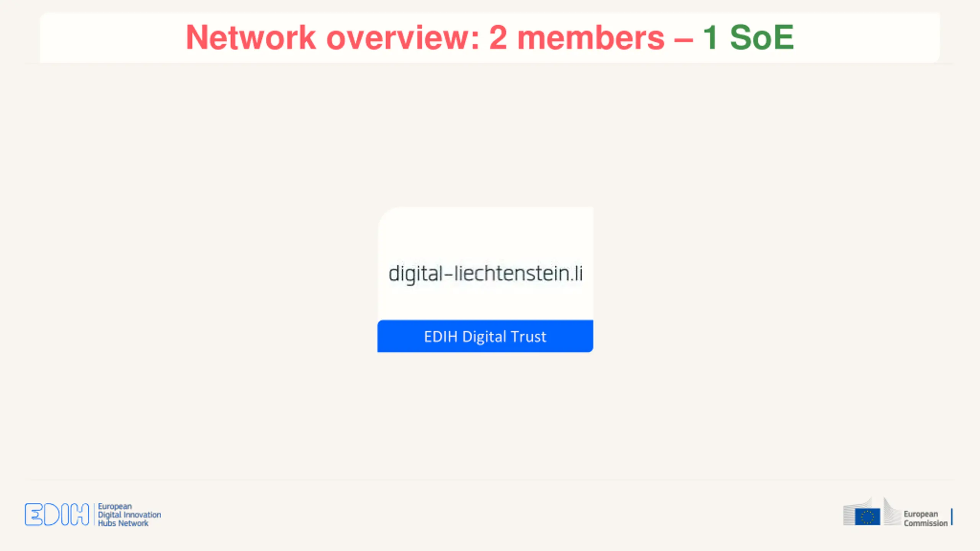Viewport: 980px width, 551px height.
Task: Click the 'Hubs Network' line of text
Action: pyautogui.click(x=123, y=523)
